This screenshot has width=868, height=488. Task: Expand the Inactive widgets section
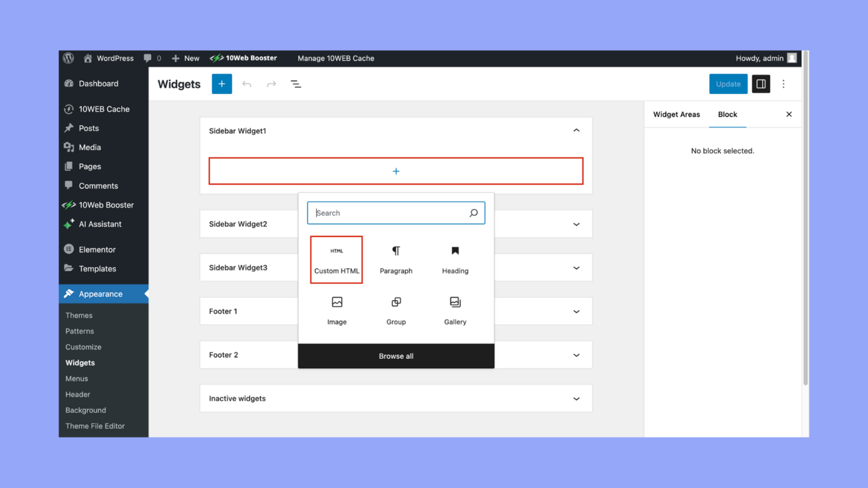[x=576, y=398]
